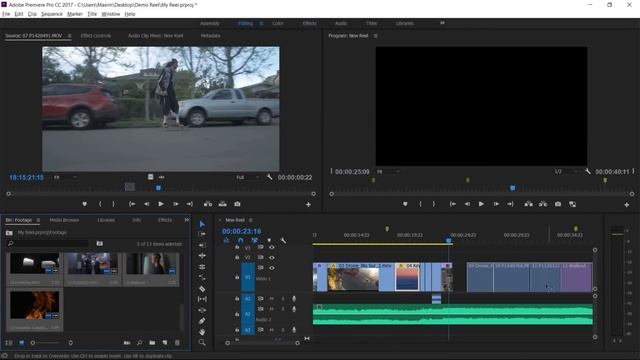Toggle Linked Selection in the timeline
This screenshot has height=360, width=640.
tap(255, 240)
